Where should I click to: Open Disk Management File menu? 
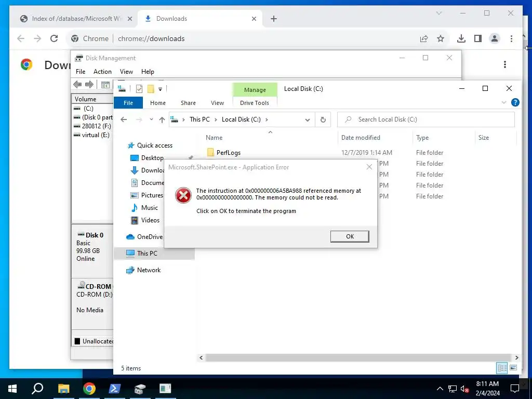point(81,72)
